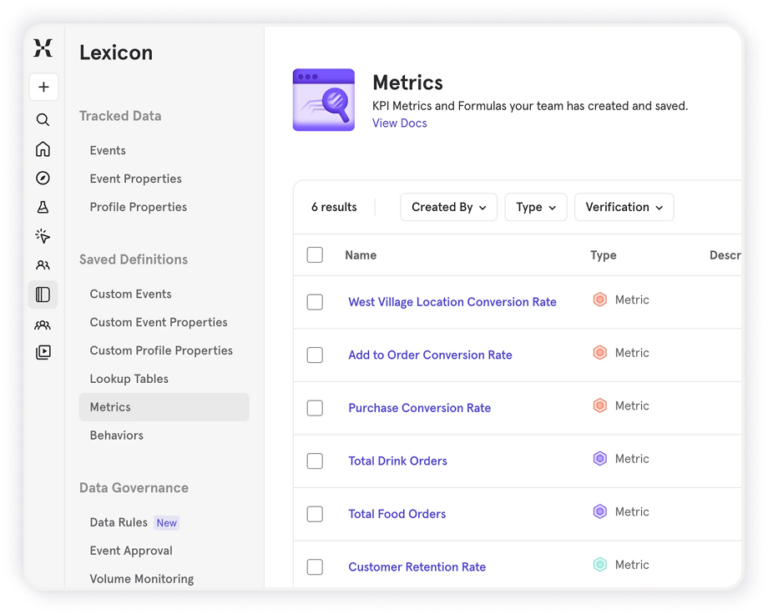This screenshot has width=768, height=614.
Task: Open Profile Properties in sidebar
Action: point(138,207)
